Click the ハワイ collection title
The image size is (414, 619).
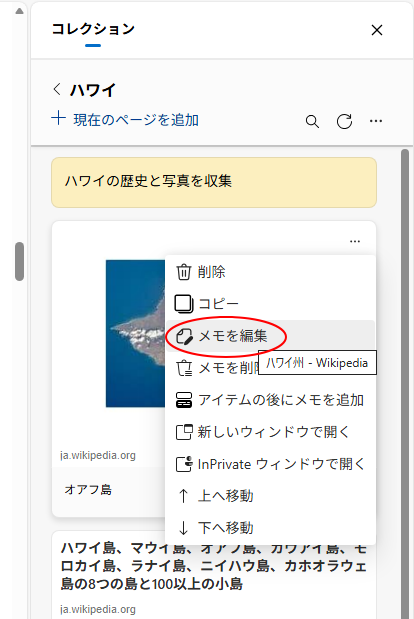point(93,90)
